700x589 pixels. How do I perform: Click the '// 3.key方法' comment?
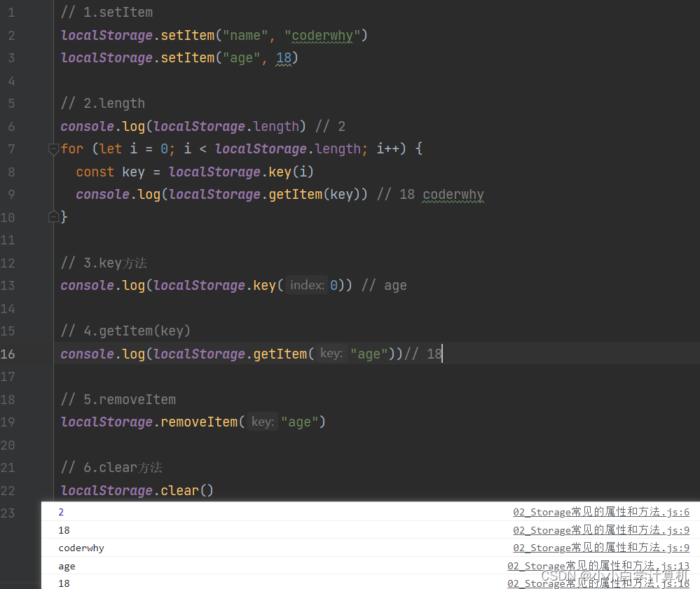pyautogui.click(x=104, y=263)
